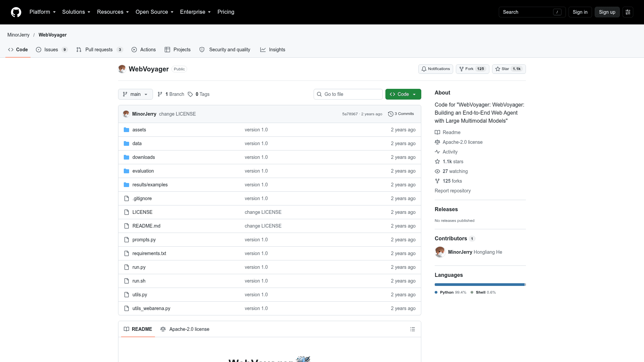Open the commit history clock icon

point(390,114)
